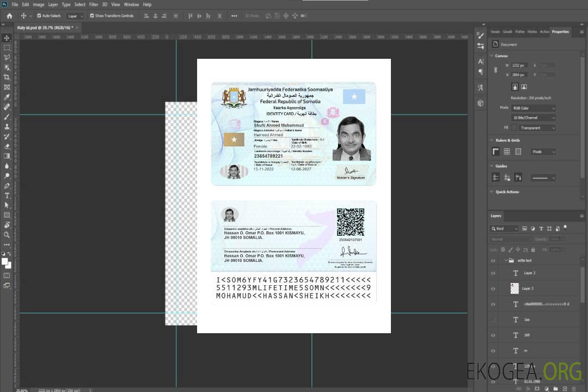Select the Move tool in the toolbar
The image size is (588, 392).
click(7, 38)
